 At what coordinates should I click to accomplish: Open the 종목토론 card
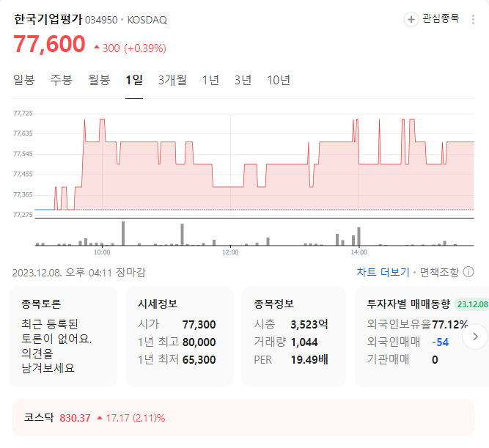63,337
